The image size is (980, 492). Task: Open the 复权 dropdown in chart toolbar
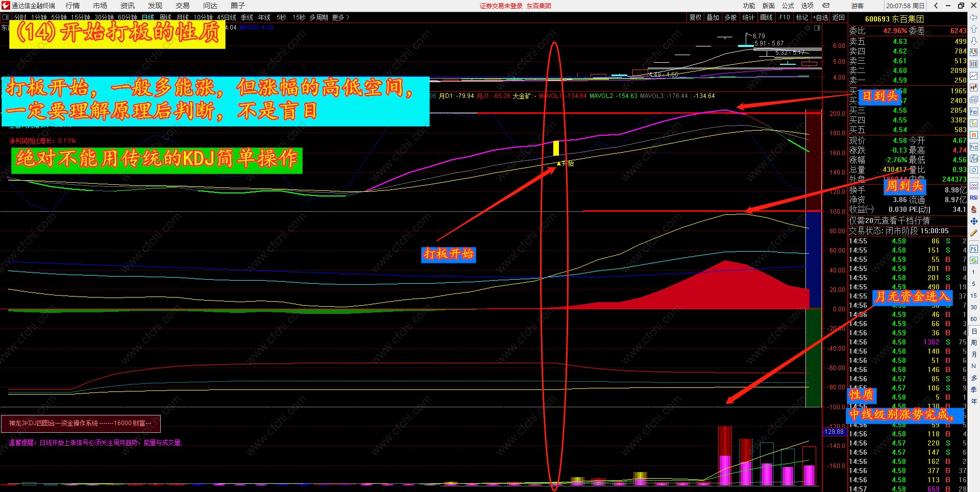tap(695, 17)
